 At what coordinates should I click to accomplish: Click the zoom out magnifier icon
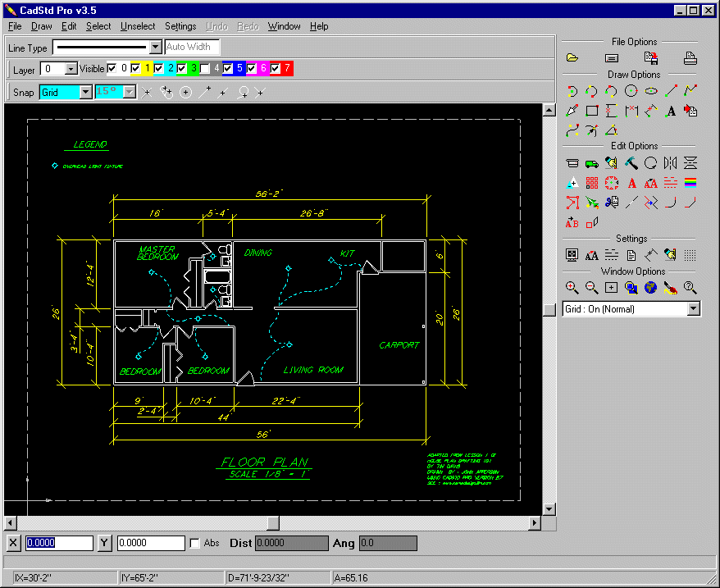[x=592, y=288]
